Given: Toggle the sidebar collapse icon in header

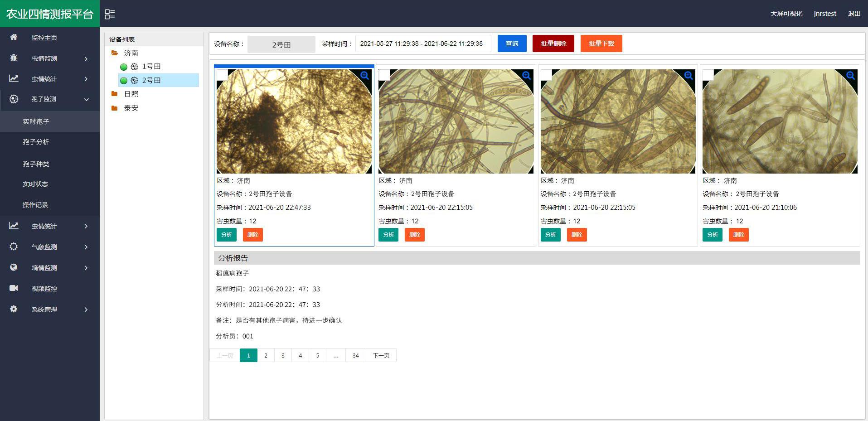Looking at the screenshot, I should pos(110,14).
